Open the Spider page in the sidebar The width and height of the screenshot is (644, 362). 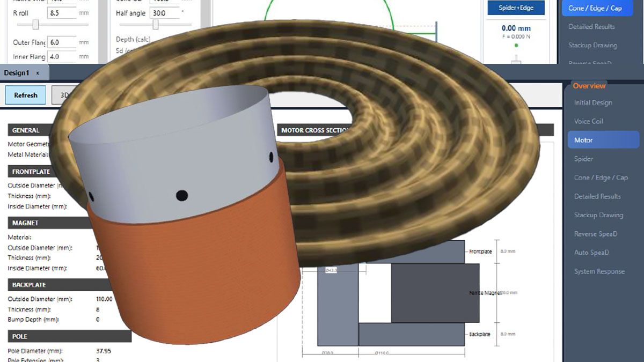pos(583,159)
